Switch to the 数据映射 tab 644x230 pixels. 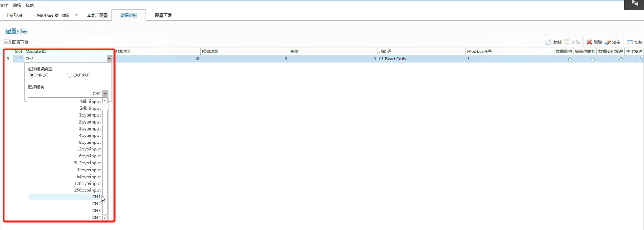point(129,15)
